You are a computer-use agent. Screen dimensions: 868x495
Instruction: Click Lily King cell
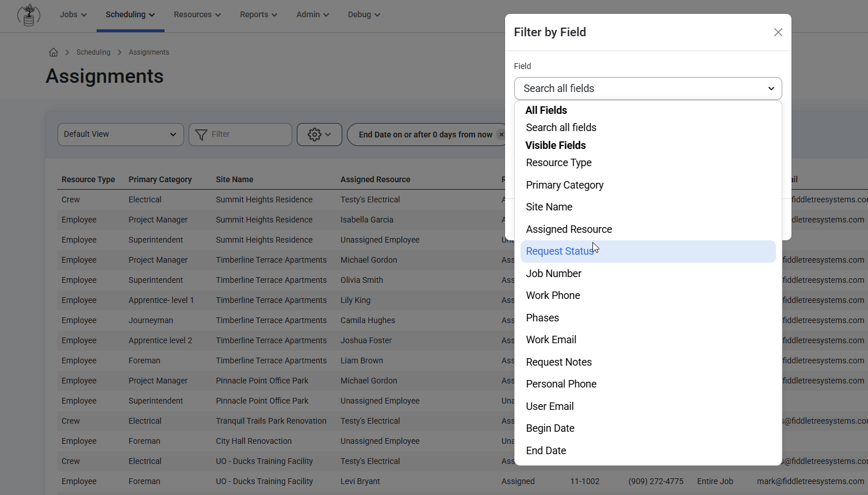click(355, 300)
